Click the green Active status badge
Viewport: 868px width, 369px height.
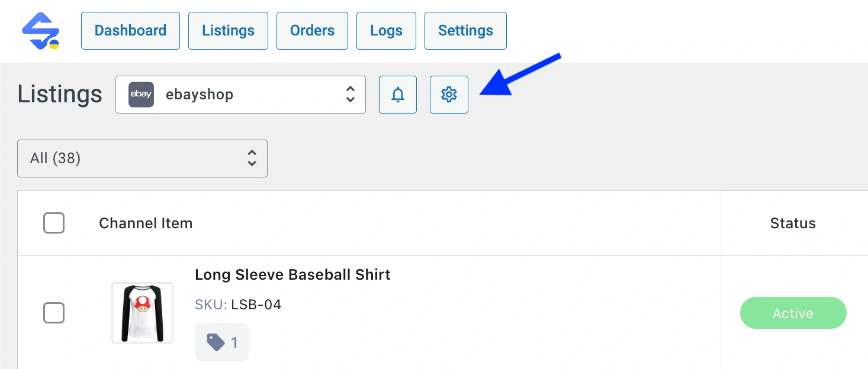tap(793, 313)
